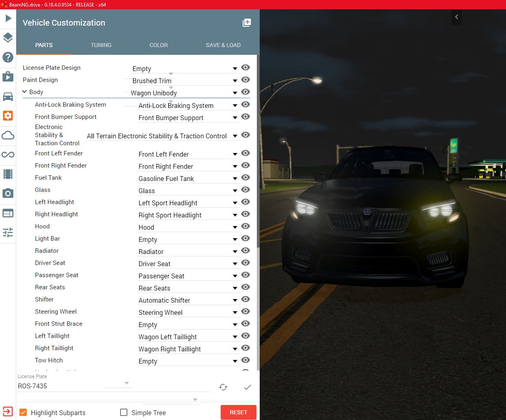The image size is (506, 420).
Task: Regenerate the license plate text icon
Action: coord(223,387)
